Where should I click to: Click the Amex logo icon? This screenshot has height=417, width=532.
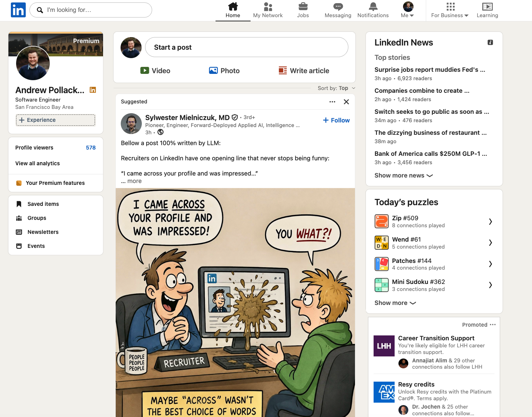(x=384, y=392)
